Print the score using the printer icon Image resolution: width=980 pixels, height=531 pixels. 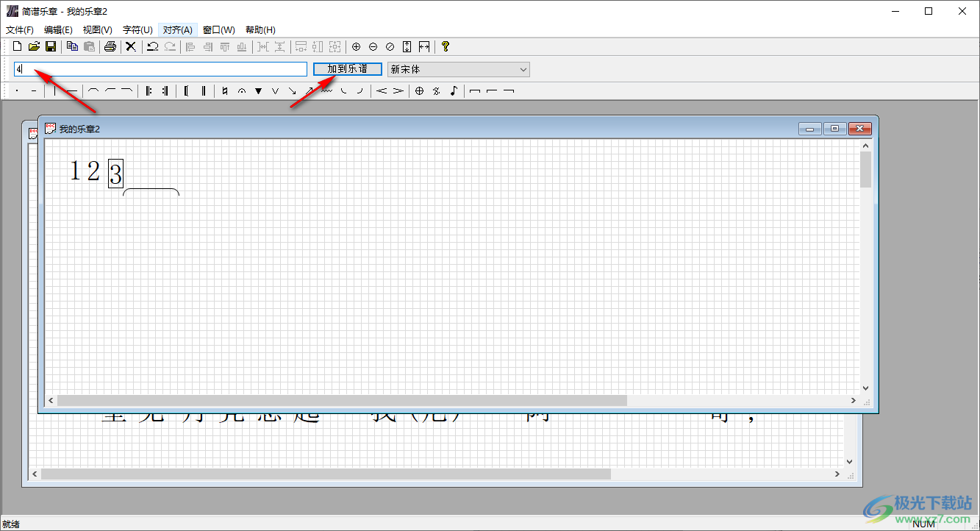pos(110,46)
